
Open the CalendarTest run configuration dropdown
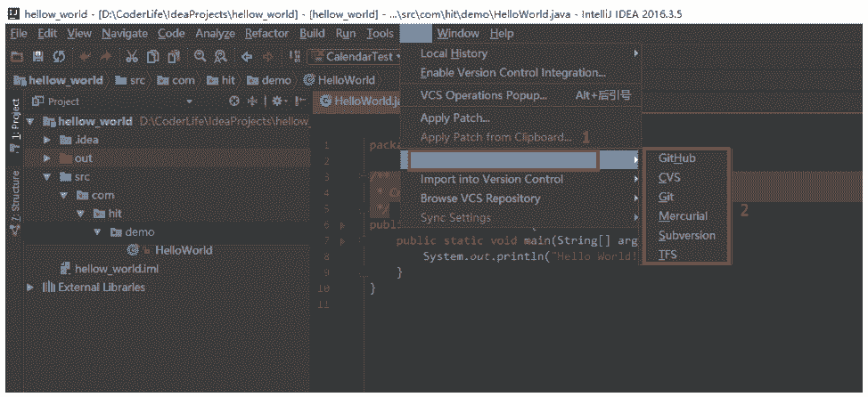click(x=361, y=56)
